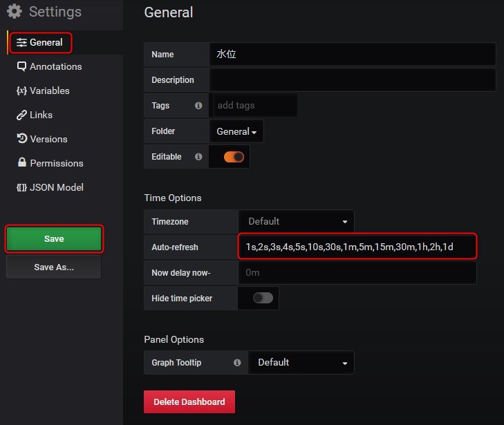This screenshot has width=504, height=425.
Task: Click the Links chain icon
Action: point(22,115)
